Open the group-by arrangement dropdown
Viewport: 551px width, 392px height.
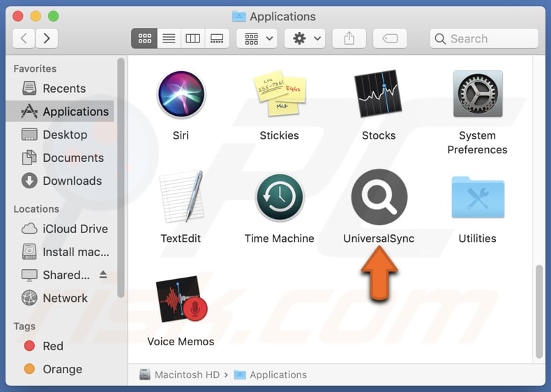[x=257, y=38]
